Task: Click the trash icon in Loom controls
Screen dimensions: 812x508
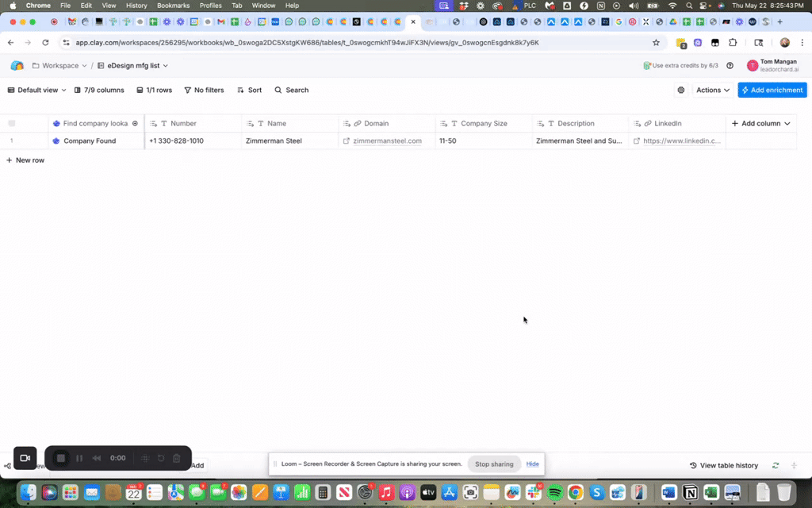Action: [176, 458]
